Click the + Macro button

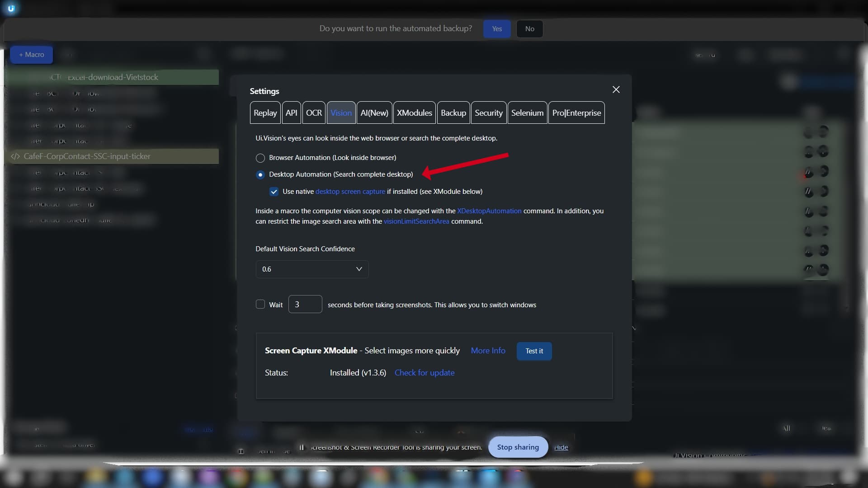31,55
